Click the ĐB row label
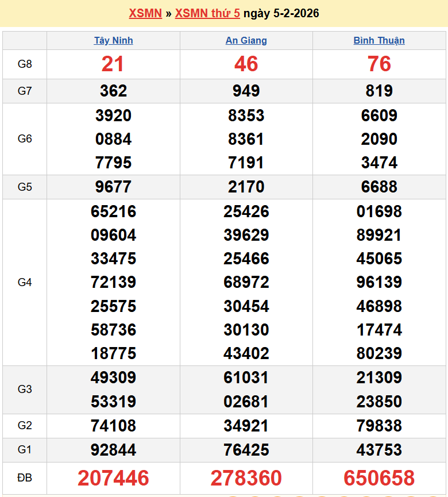The image size is (448, 497). (25, 478)
